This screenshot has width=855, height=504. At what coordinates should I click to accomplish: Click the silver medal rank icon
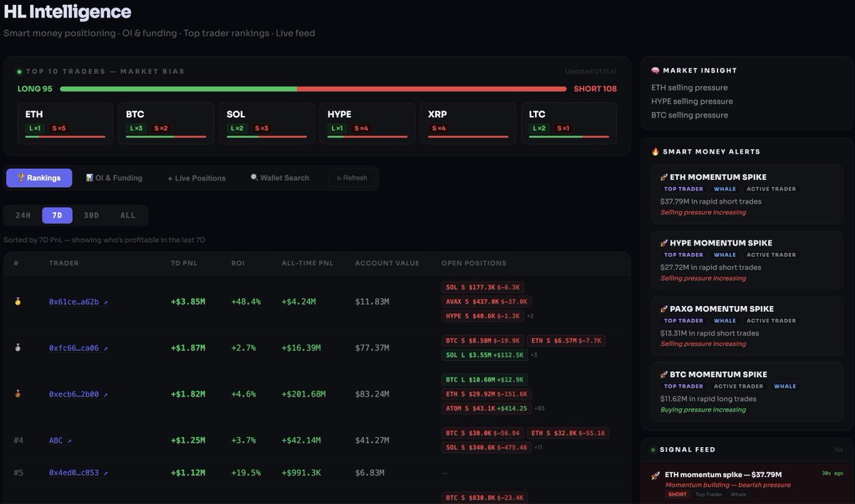[18, 348]
